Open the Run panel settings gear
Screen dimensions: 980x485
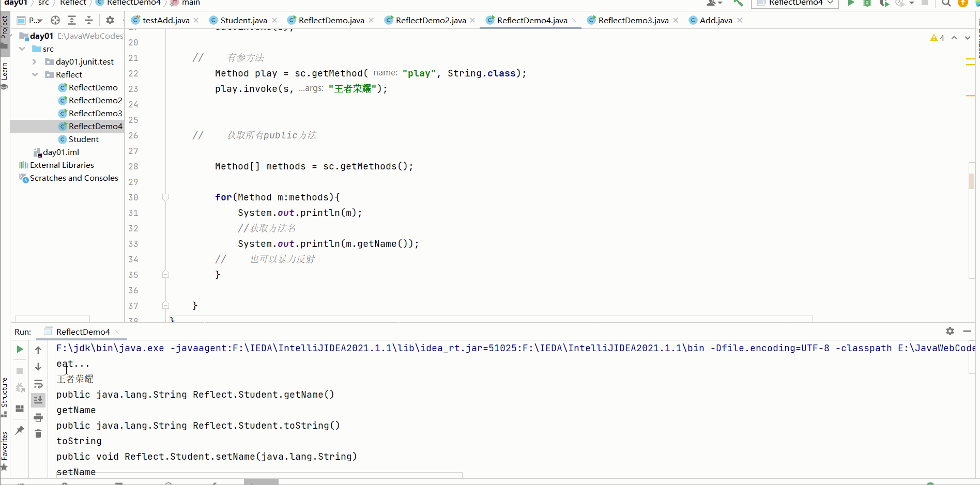(950, 331)
